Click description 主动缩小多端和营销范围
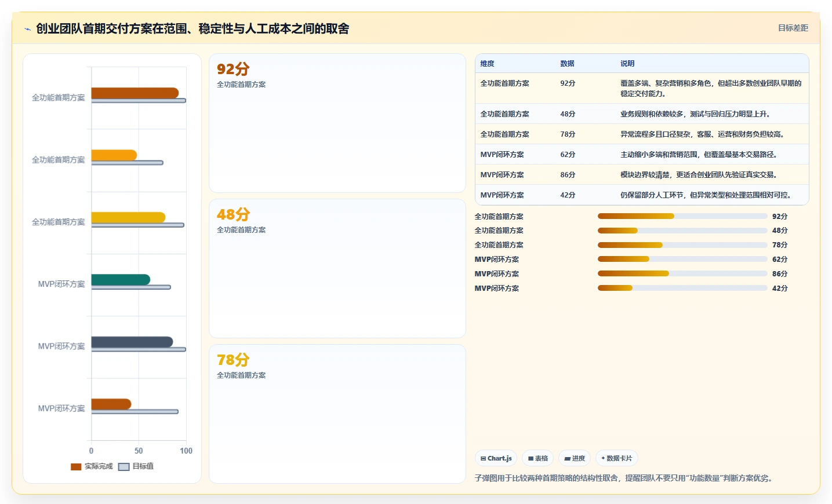 coord(699,155)
